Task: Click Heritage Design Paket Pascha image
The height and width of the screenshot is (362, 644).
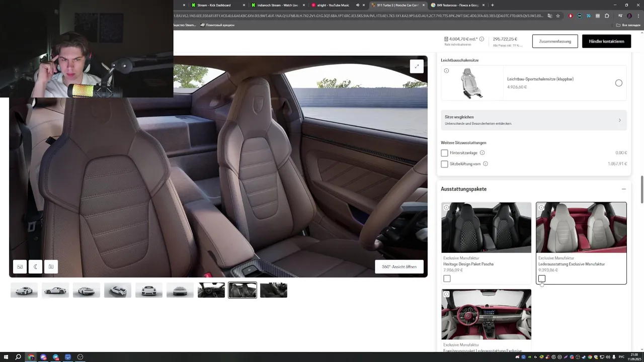Action: point(486,228)
